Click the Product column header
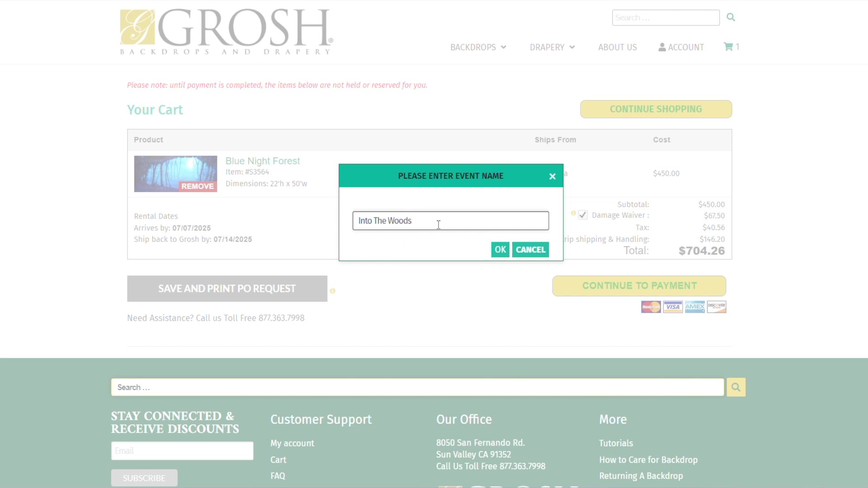Screen dimensions: 868x488 point(148,140)
